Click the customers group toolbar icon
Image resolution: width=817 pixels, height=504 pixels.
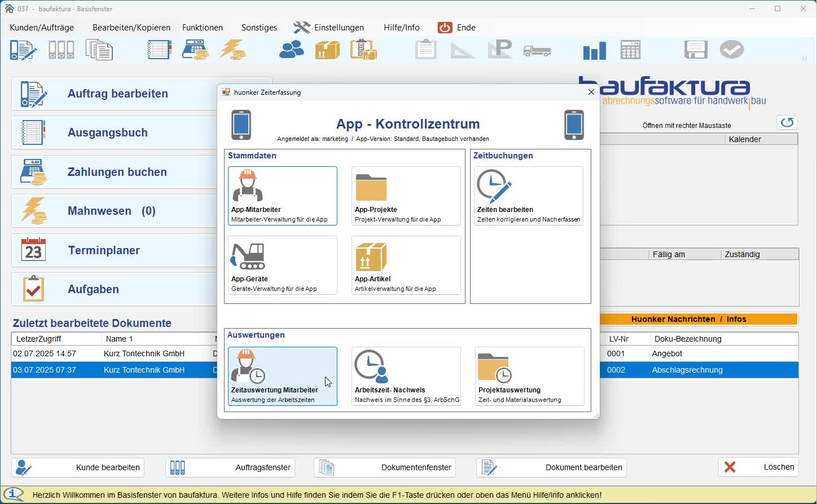pos(292,51)
